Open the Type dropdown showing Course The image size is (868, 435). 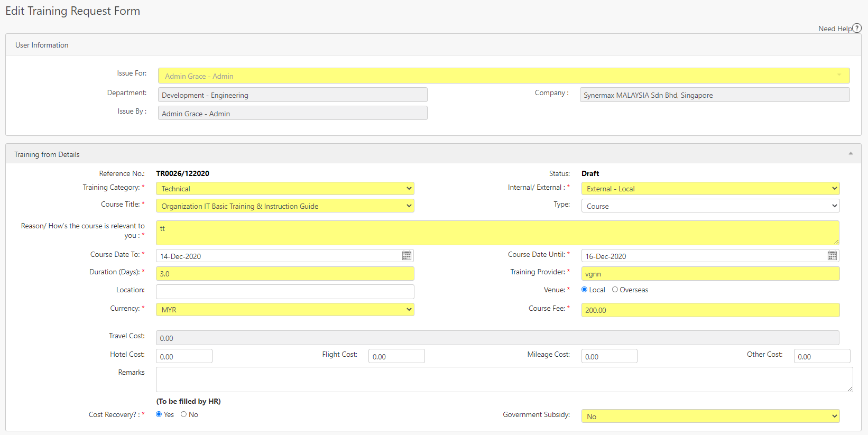point(710,206)
